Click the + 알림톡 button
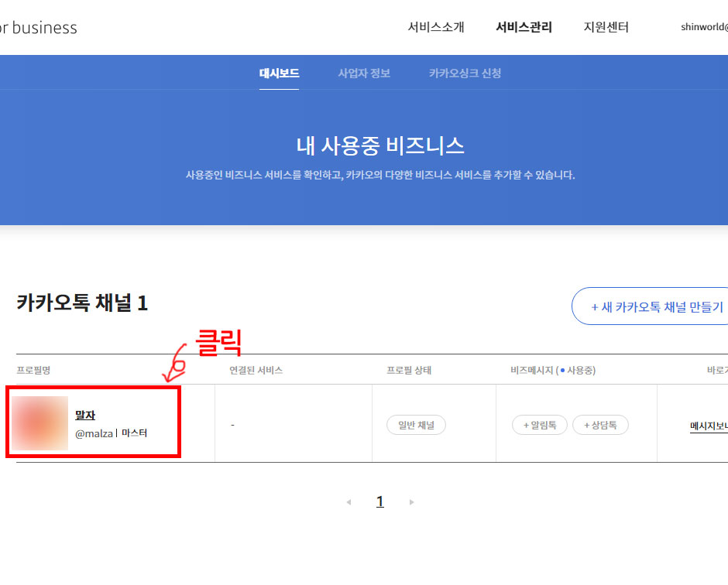 pyautogui.click(x=540, y=425)
